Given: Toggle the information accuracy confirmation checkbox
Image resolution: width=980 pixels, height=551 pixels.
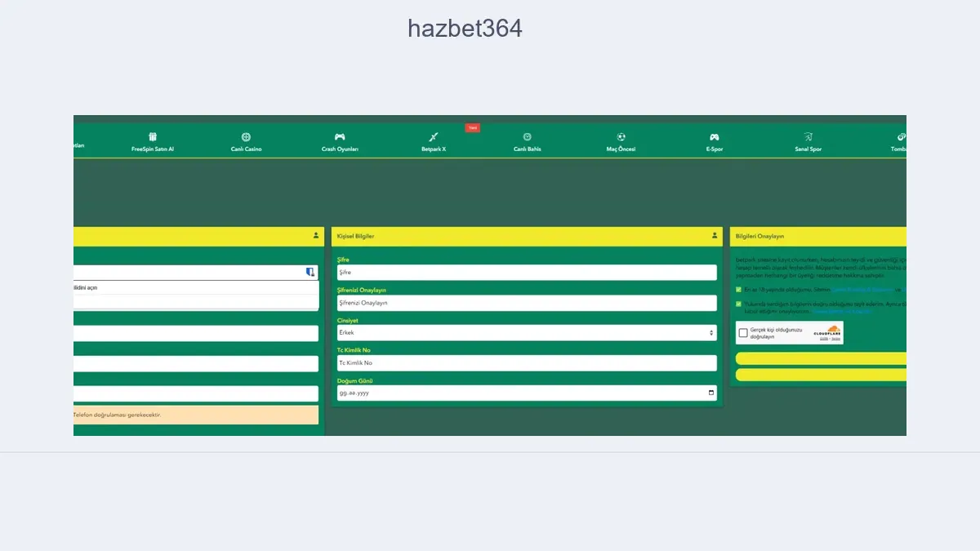Looking at the screenshot, I should click(x=739, y=304).
